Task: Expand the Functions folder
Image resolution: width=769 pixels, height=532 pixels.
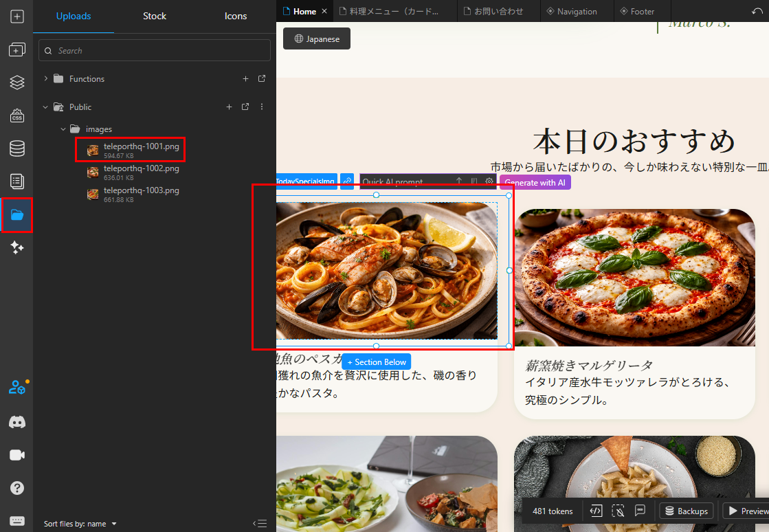Action: coord(46,79)
